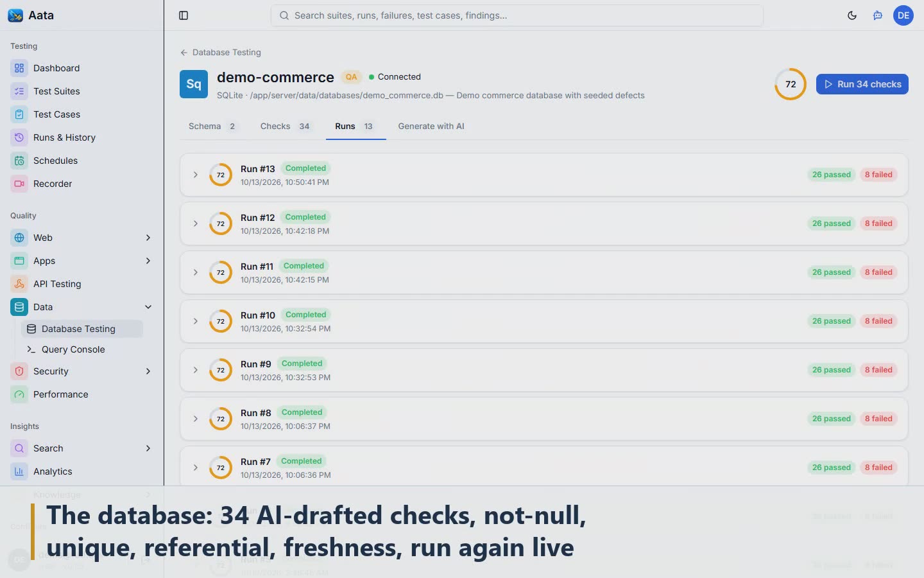Collapse the Data sidebar section
The width and height of the screenshot is (924, 578).
click(x=148, y=307)
